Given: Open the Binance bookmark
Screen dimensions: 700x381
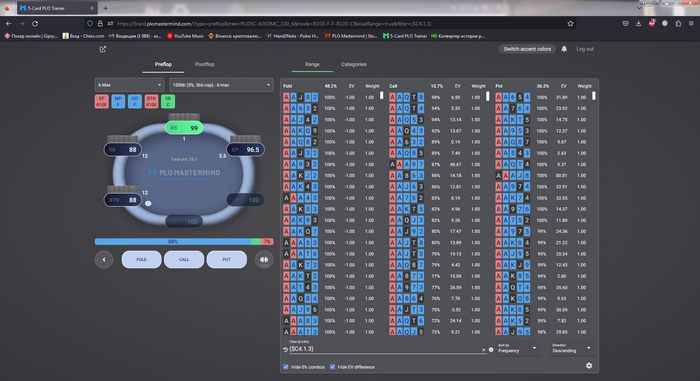Looking at the screenshot, I should [234, 36].
